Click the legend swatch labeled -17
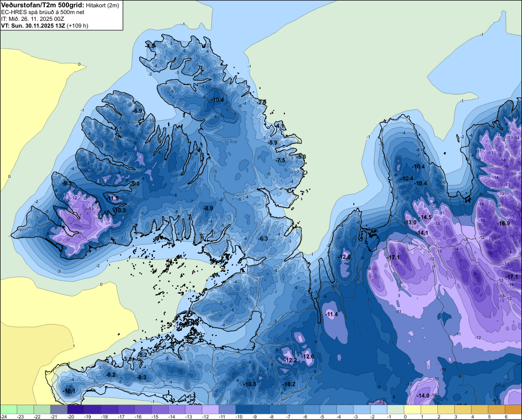This screenshot has height=420, width=522. (126, 409)
